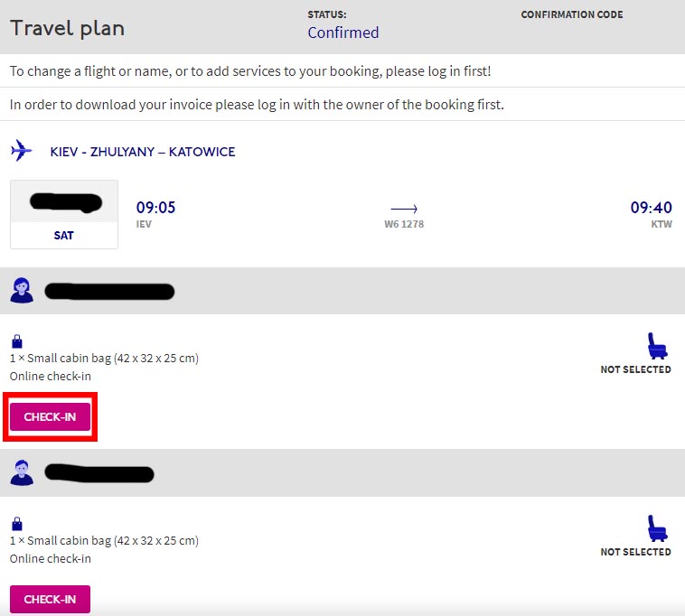Screen dimensions: 685x616
Task: Click the KIEV - ZHULYANY – KATOWICE route title
Action: click(x=143, y=152)
